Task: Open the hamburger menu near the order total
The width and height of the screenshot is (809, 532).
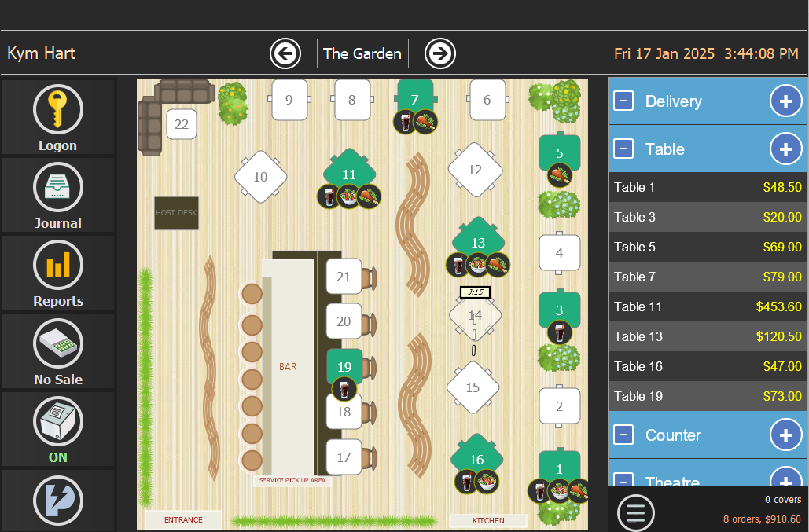Action: point(636,512)
